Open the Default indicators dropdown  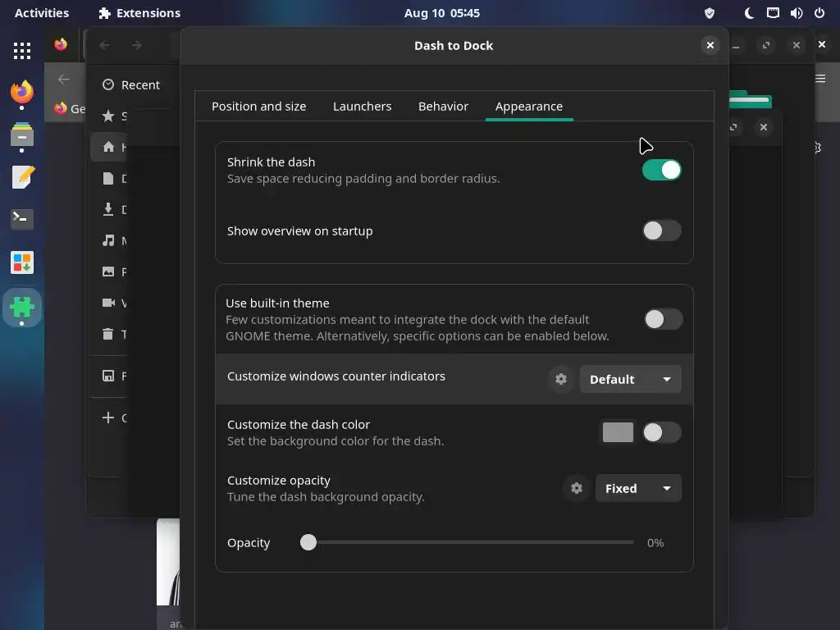[631, 379]
